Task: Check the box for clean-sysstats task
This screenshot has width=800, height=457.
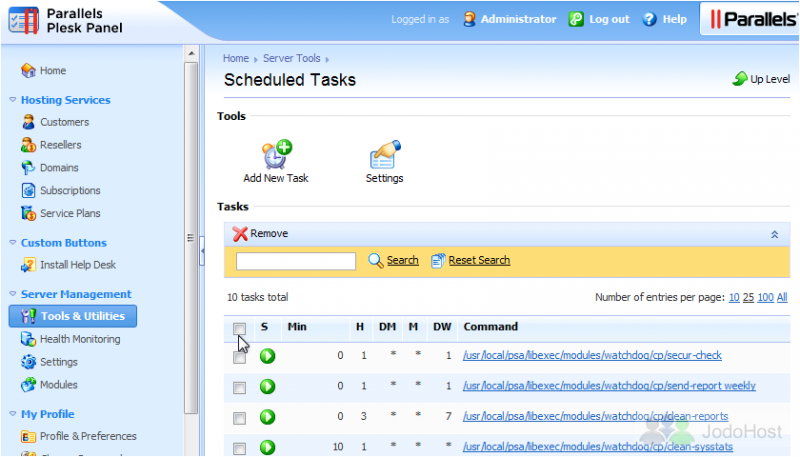Action: 239,449
